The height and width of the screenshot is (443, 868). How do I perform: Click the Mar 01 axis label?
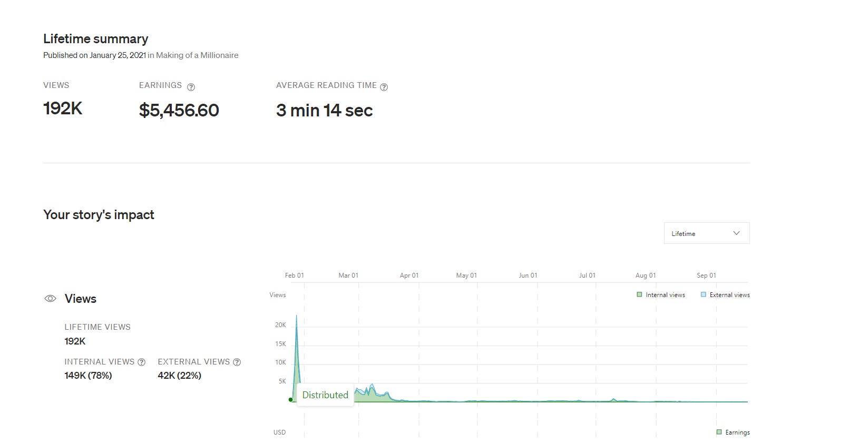click(348, 275)
